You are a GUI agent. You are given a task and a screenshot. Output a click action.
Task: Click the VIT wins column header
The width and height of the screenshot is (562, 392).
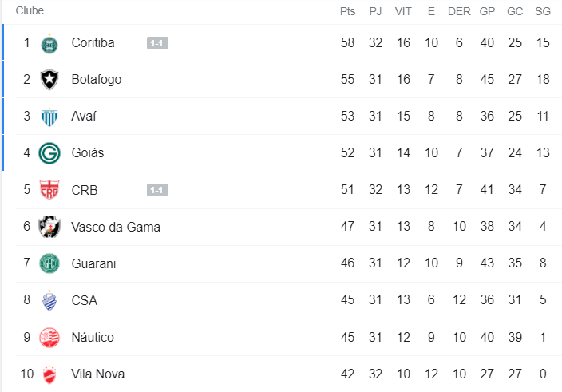pyautogui.click(x=404, y=11)
